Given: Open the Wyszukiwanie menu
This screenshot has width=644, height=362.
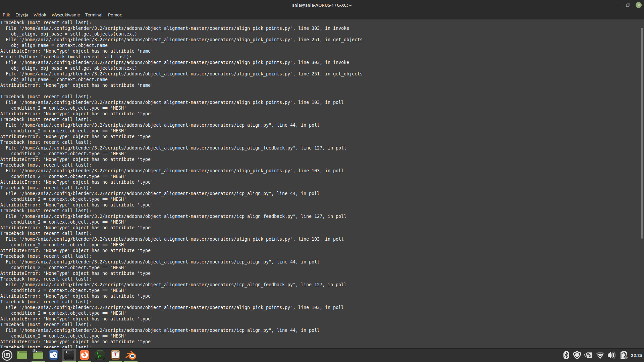Looking at the screenshot, I should pos(65,15).
